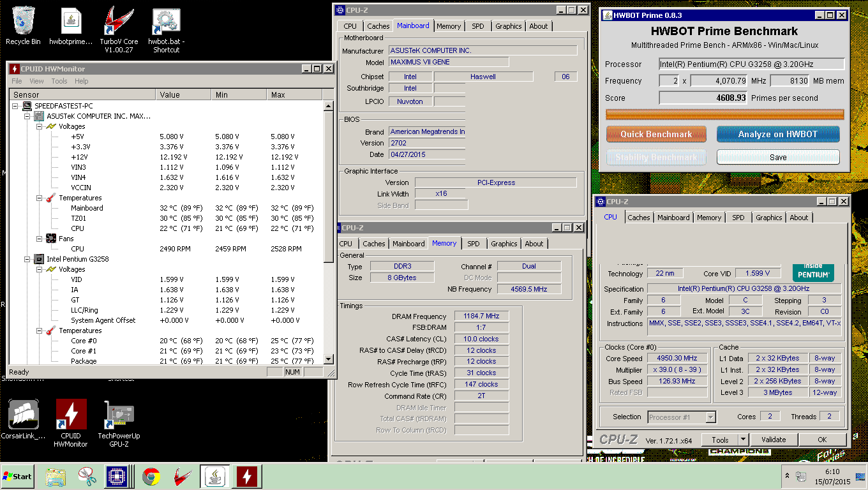868x490 pixels.
Task: Open the Recycle Bin desktop icon
Action: [x=23, y=26]
